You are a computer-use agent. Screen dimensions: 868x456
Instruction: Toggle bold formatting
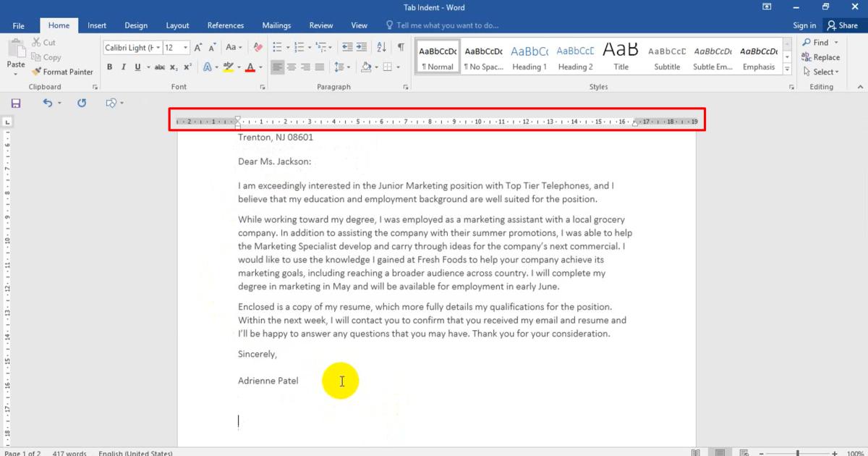coord(110,67)
